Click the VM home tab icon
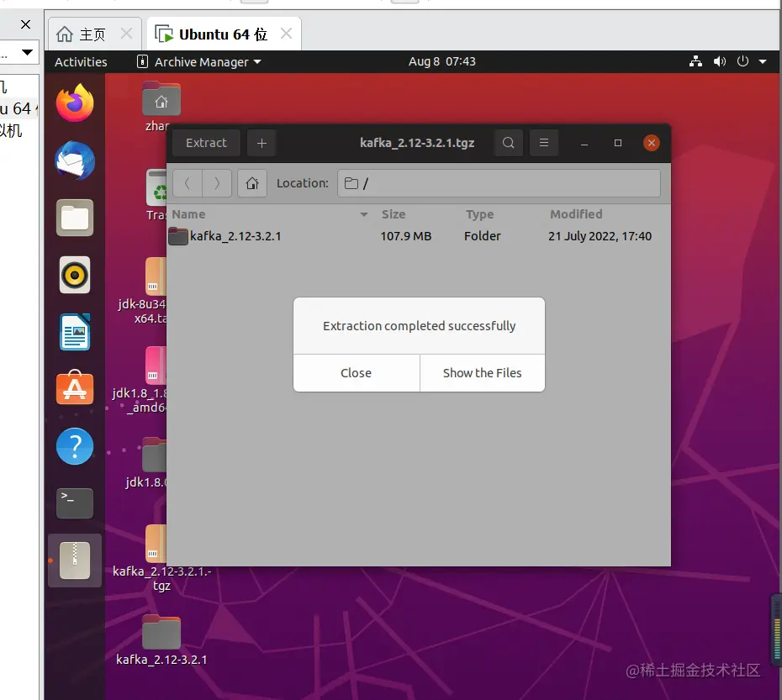 coord(65,34)
